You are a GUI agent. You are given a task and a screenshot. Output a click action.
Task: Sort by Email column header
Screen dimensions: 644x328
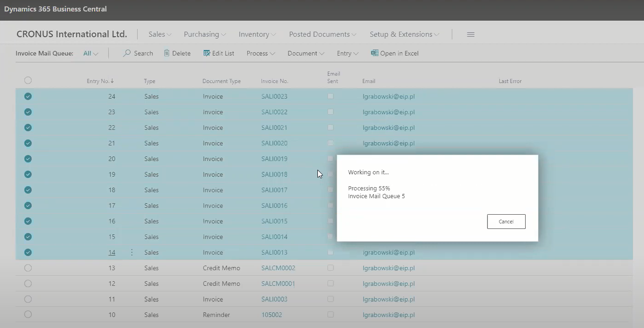pos(369,81)
